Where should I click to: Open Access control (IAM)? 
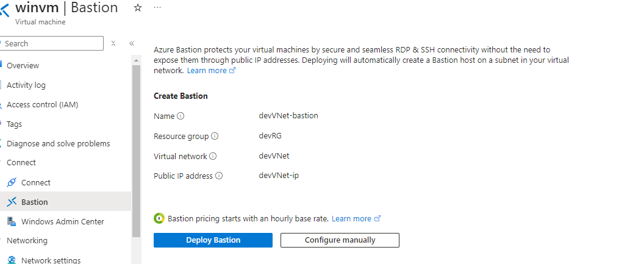pos(42,105)
